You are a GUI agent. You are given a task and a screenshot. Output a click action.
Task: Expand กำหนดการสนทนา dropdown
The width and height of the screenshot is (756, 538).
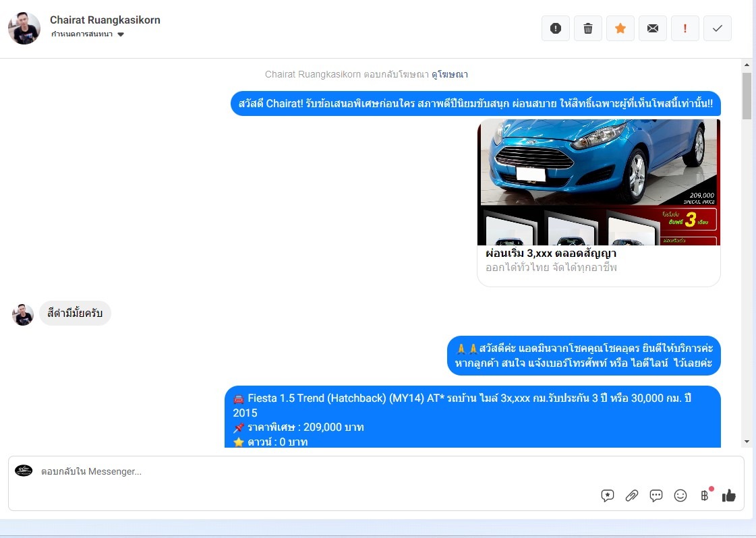click(87, 34)
